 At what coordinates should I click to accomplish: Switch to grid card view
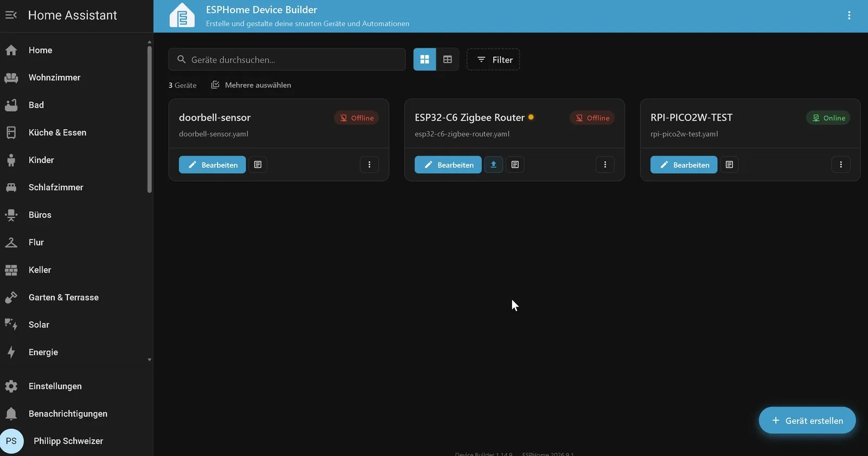pyautogui.click(x=425, y=60)
